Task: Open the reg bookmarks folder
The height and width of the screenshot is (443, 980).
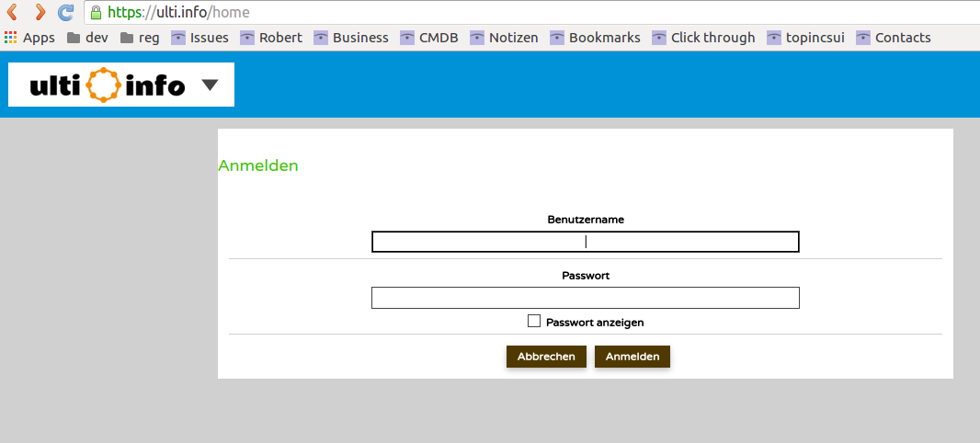Action: 140,38
